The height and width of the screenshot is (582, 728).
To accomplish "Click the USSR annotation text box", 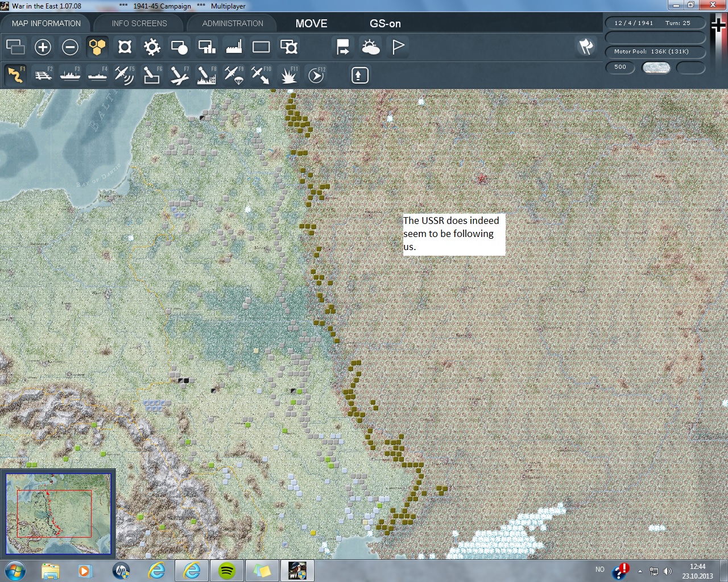I will 454,234.
